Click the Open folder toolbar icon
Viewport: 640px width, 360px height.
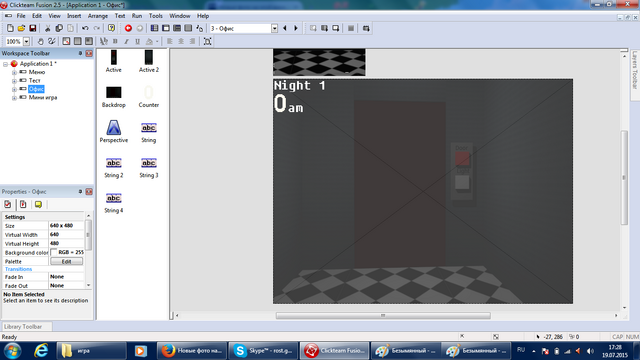point(21,28)
